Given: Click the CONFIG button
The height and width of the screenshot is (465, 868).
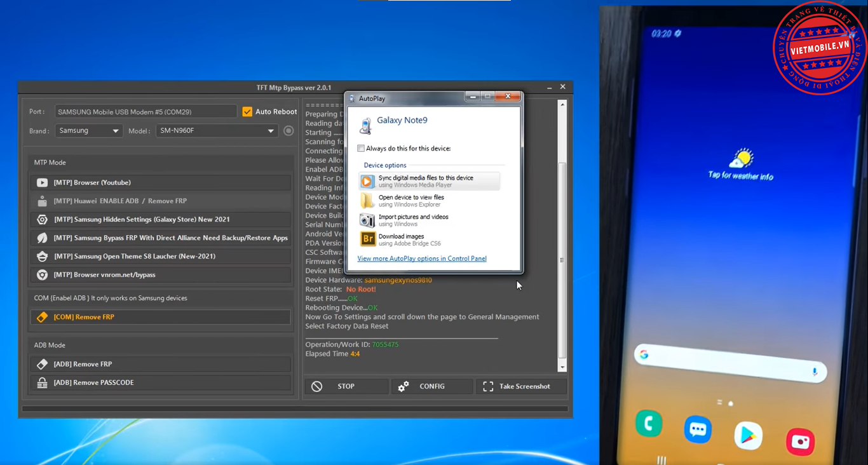Looking at the screenshot, I should (x=432, y=386).
